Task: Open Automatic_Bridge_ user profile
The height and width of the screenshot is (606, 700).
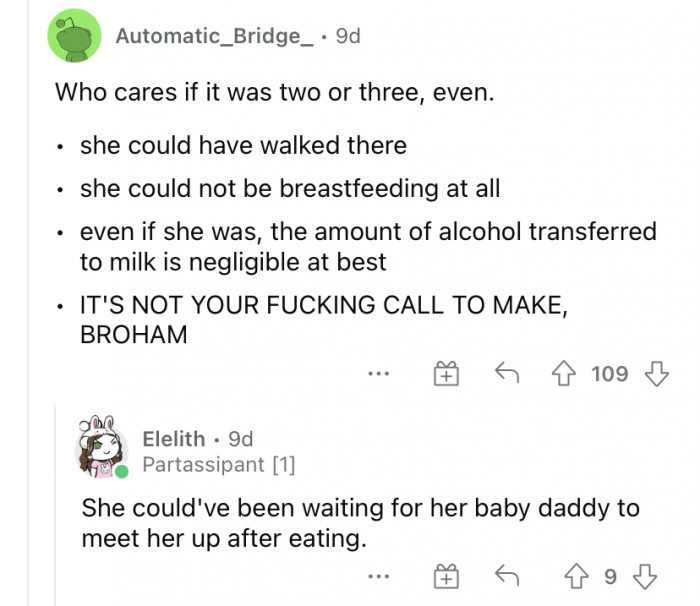Action: [208, 36]
